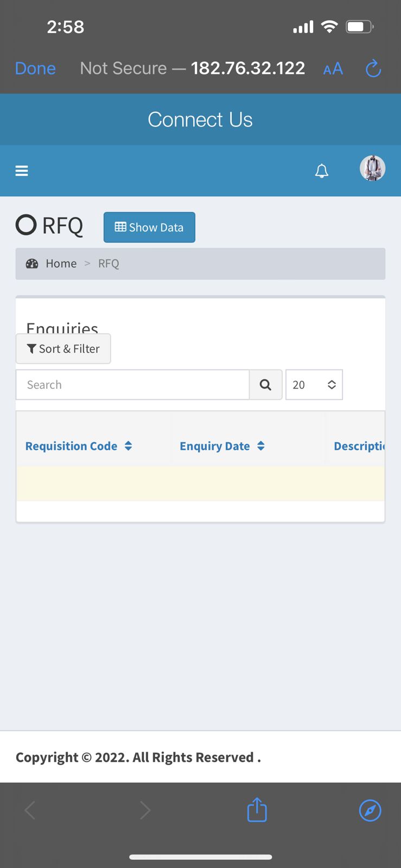Image resolution: width=401 pixels, height=868 pixels.
Task: Tap the browser reload icon
Action: point(373,68)
